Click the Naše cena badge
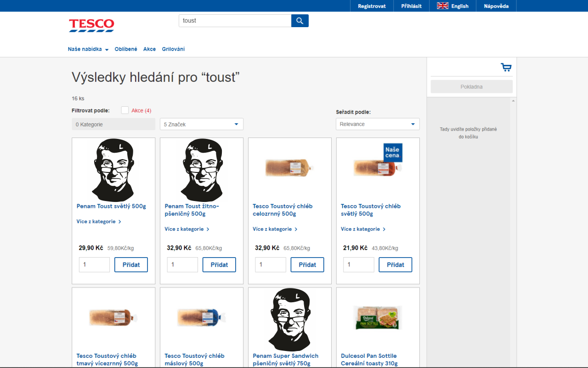The height and width of the screenshot is (368, 588). [393, 152]
